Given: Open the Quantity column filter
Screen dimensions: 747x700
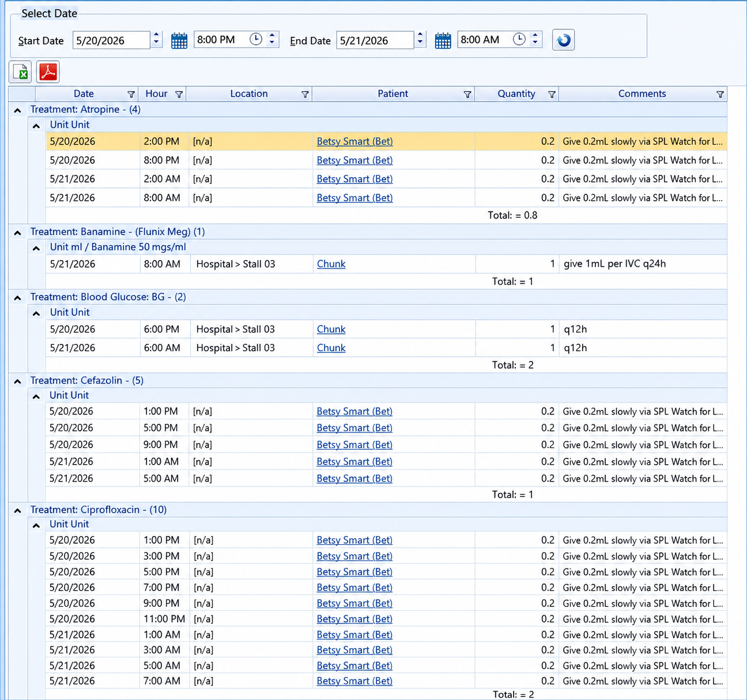Looking at the screenshot, I should [x=552, y=94].
